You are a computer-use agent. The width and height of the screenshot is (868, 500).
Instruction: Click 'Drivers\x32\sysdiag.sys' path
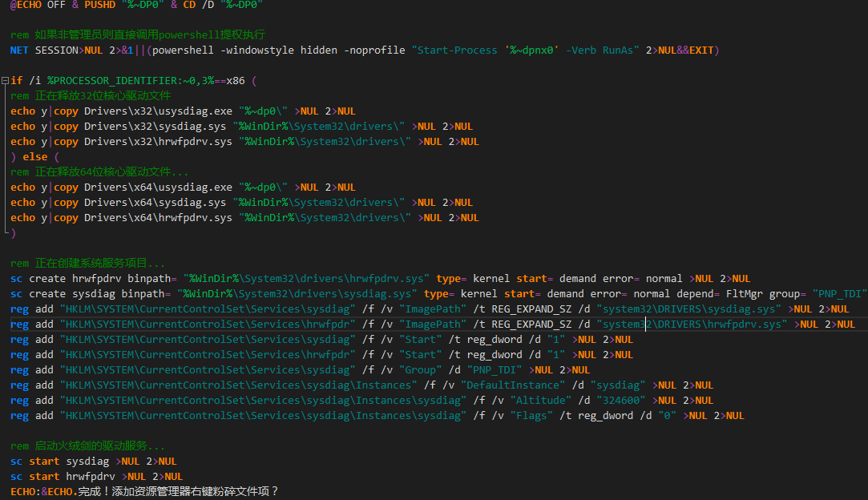coord(155,127)
